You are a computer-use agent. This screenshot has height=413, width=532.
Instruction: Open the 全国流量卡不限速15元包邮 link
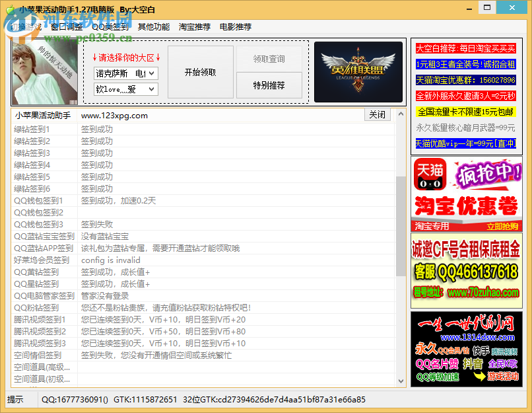(465, 112)
